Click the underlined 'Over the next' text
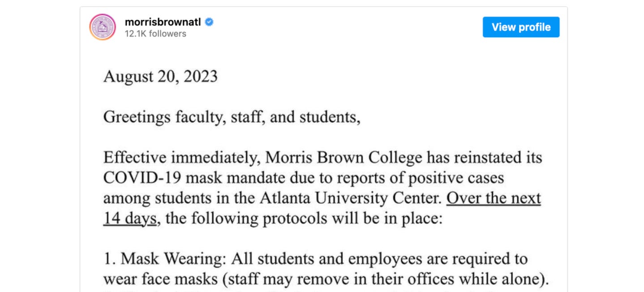 (494, 198)
